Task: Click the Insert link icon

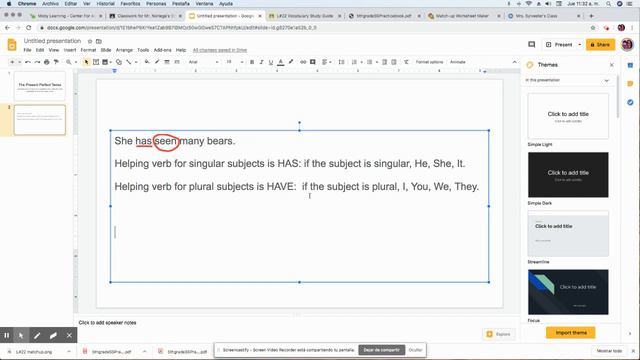Action: [x=303, y=62]
